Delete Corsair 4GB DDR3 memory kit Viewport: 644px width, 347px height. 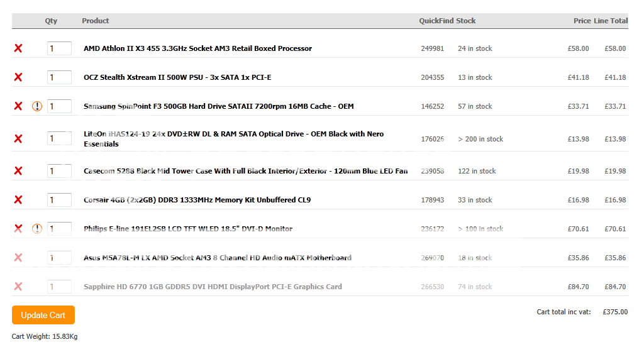point(18,200)
